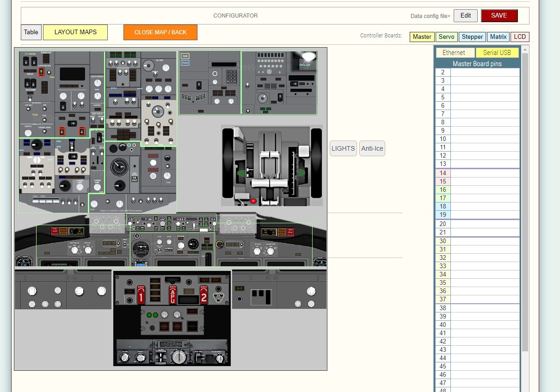
Task: Select the throttle quadrant image
Action: 271,165
